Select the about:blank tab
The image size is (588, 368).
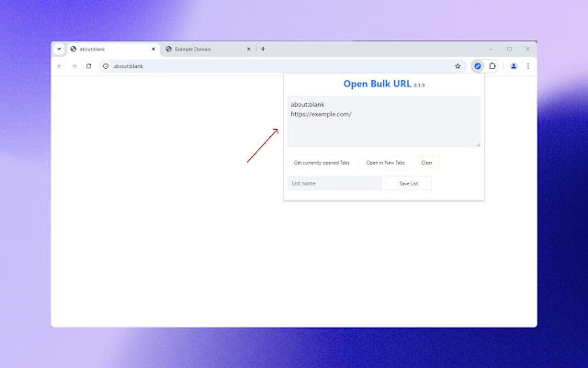pyautogui.click(x=104, y=49)
